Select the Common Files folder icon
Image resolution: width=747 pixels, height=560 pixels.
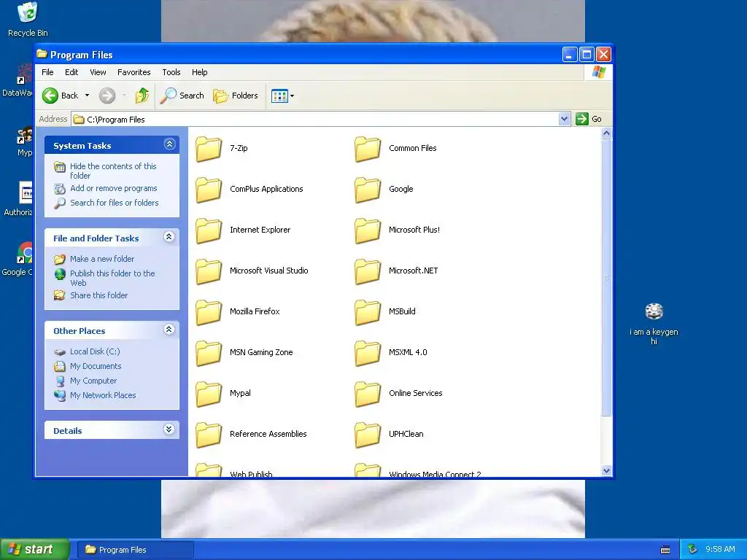click(x=368, y=149)
